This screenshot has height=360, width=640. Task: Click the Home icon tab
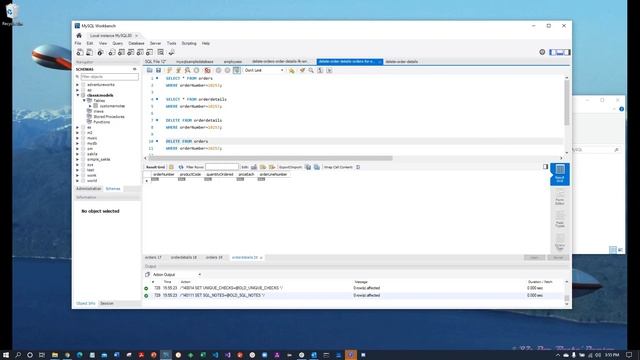coord(79,36)
